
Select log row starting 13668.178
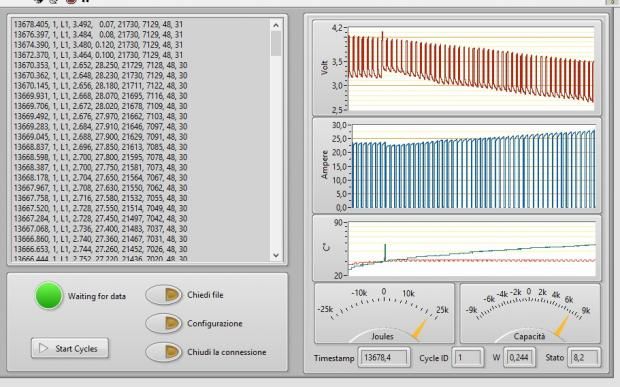100,178
